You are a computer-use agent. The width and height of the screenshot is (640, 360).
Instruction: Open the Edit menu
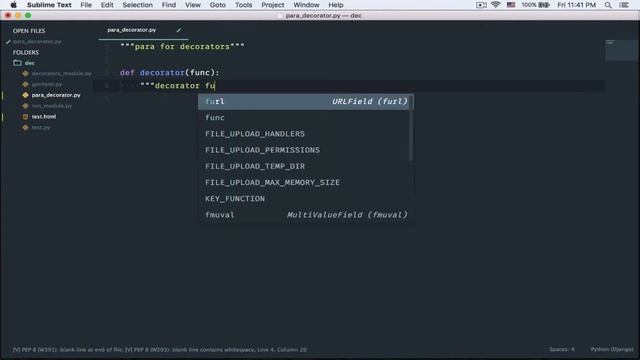(107, 5)
